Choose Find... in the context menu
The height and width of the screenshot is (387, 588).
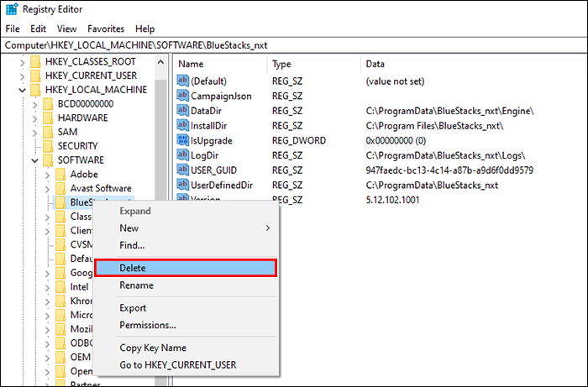[x=186, y=245]
